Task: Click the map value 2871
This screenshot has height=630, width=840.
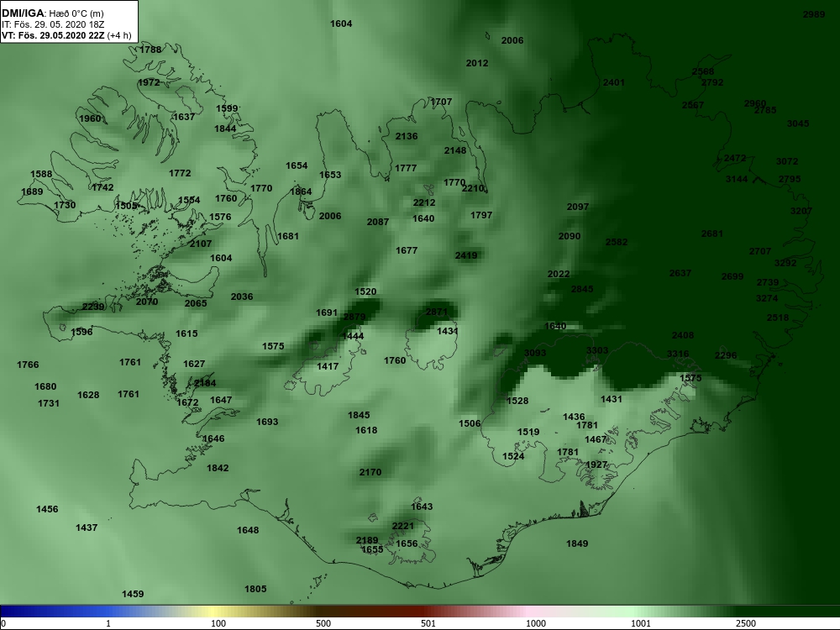Action: pos(436,312)
